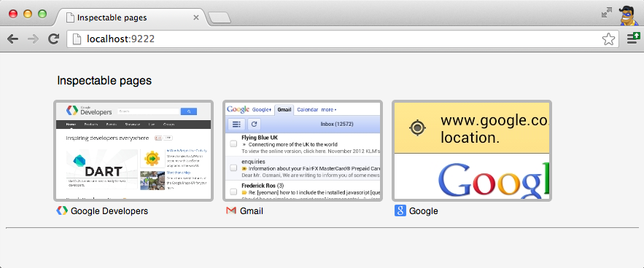The height and width of the screenshot is (268, 644).
Task: Open the Google Developers page thumbnail
Action: 133,151
